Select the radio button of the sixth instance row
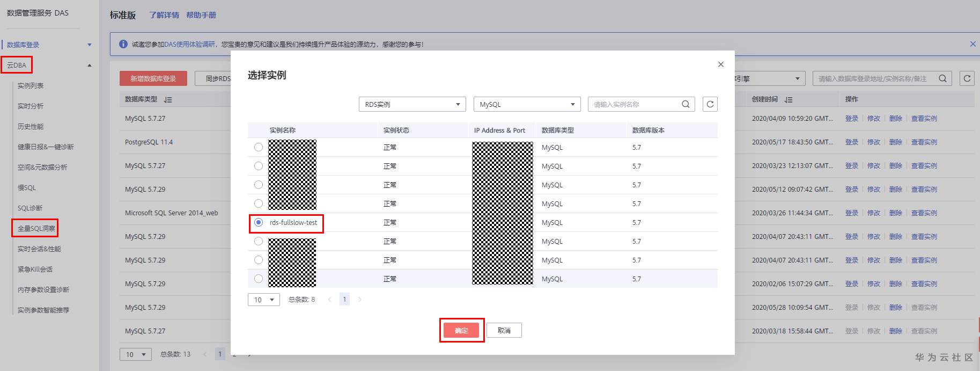The height and width of the screenshot is (371, 980). pos(259,241)
